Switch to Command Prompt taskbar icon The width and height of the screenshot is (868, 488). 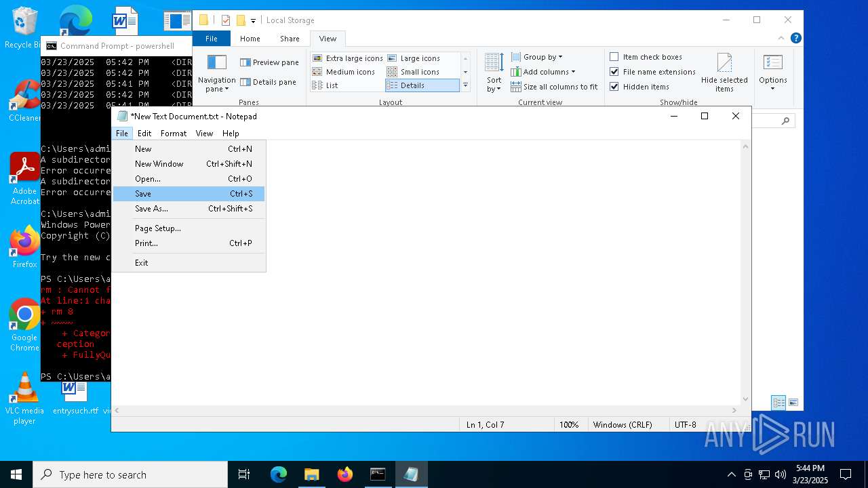point(378,474)
